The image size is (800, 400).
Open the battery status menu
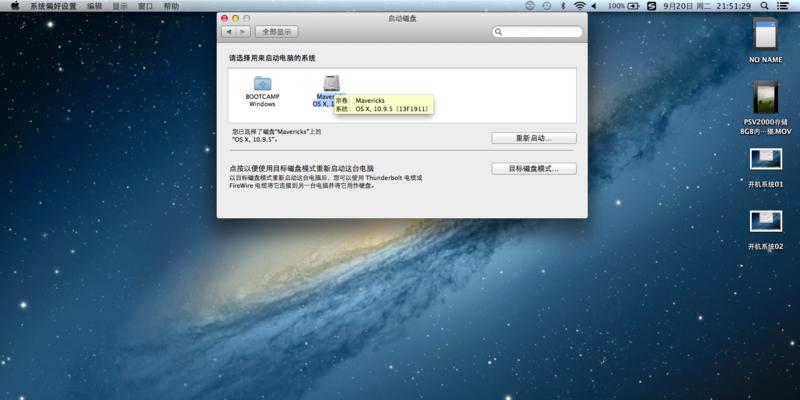tap(623, 6)
